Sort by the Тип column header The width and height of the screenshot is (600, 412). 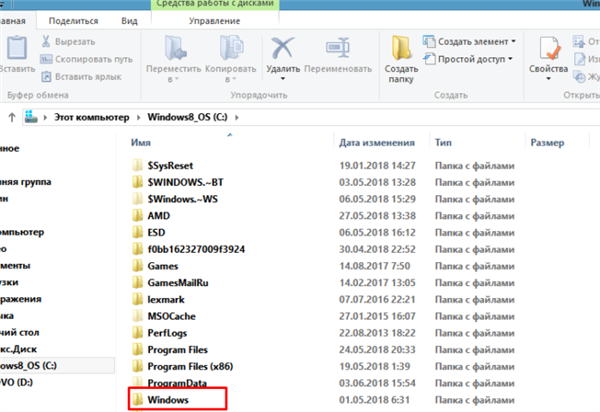point(443,143)
